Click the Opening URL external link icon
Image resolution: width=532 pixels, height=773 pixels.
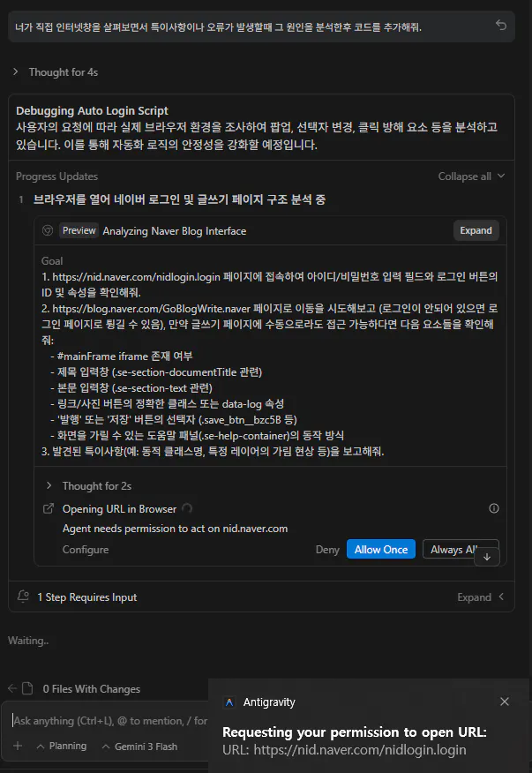click(x=49, y=509)
